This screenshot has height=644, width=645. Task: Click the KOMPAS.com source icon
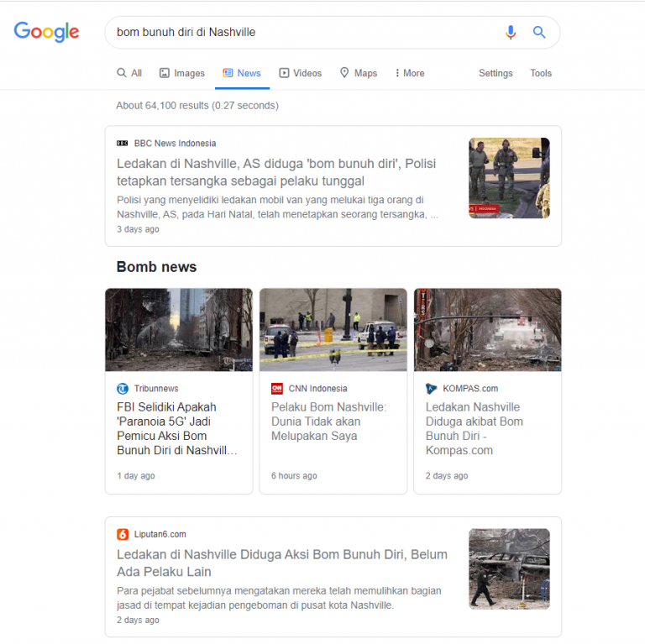point(431,389)
